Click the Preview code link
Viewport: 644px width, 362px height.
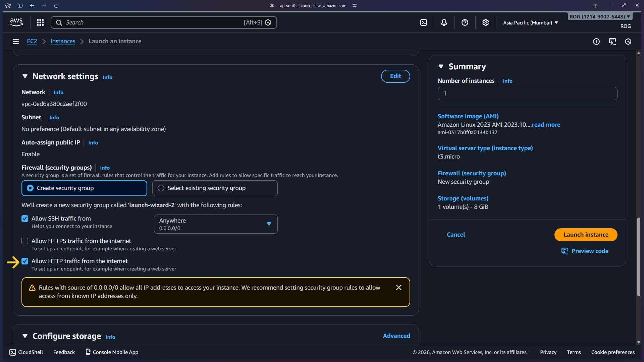coord(589,251)
